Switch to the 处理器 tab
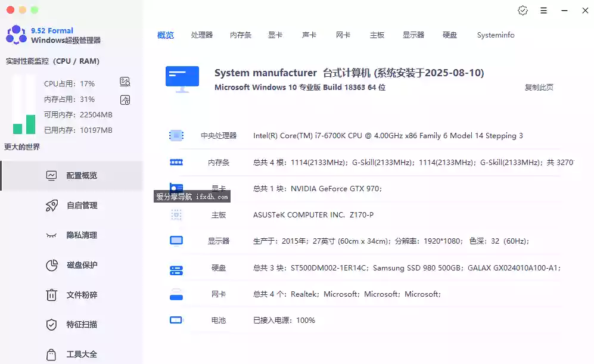The width and height of the screenshot is (594, 364). (202, 35)
